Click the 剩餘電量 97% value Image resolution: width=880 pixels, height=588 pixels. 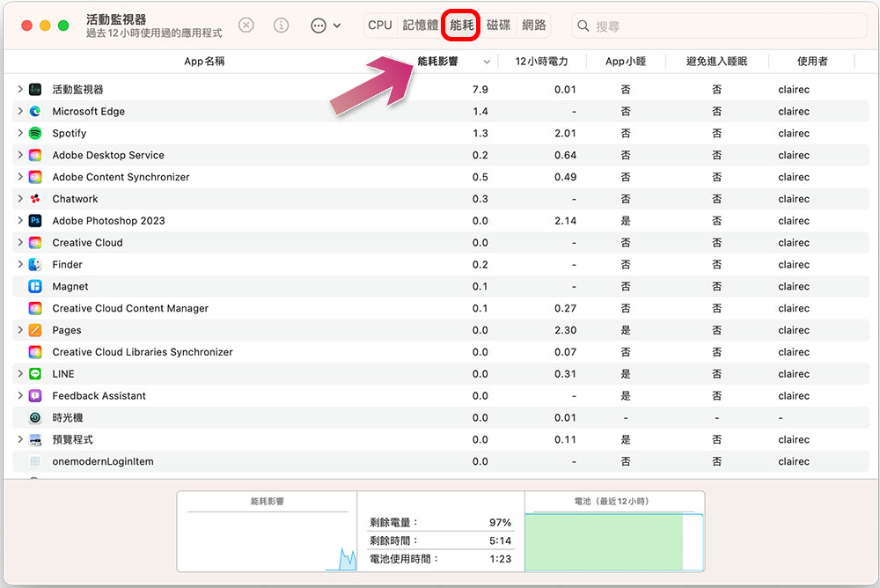500,522
